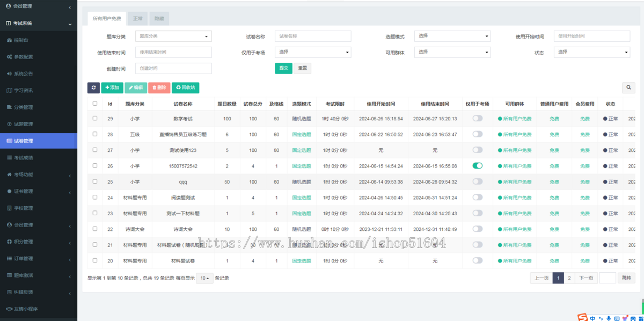Disable 仅用于考场 switch for 15007572542 row
This screenshot has height=321, width=644.
(477, 166)
